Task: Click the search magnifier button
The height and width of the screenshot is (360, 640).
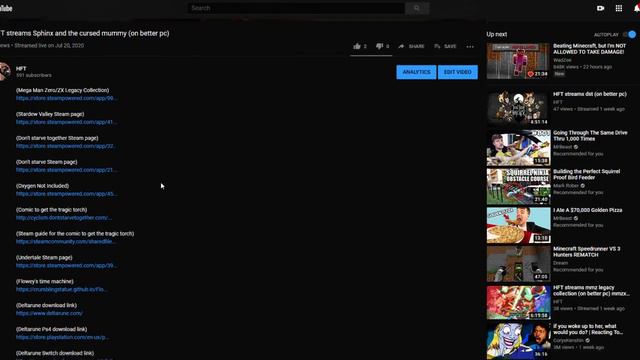Action: pos(417,8)
